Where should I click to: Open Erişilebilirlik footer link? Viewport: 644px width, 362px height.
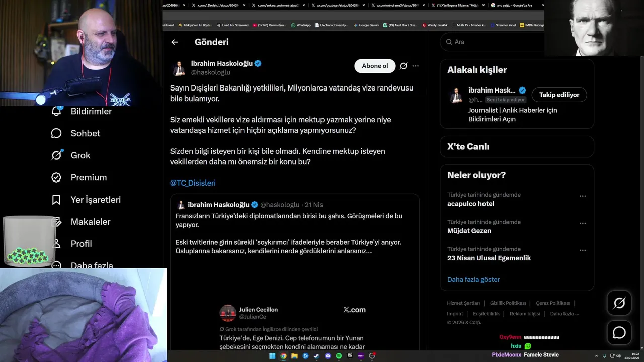pyautogui.click(x=487, y=314)
